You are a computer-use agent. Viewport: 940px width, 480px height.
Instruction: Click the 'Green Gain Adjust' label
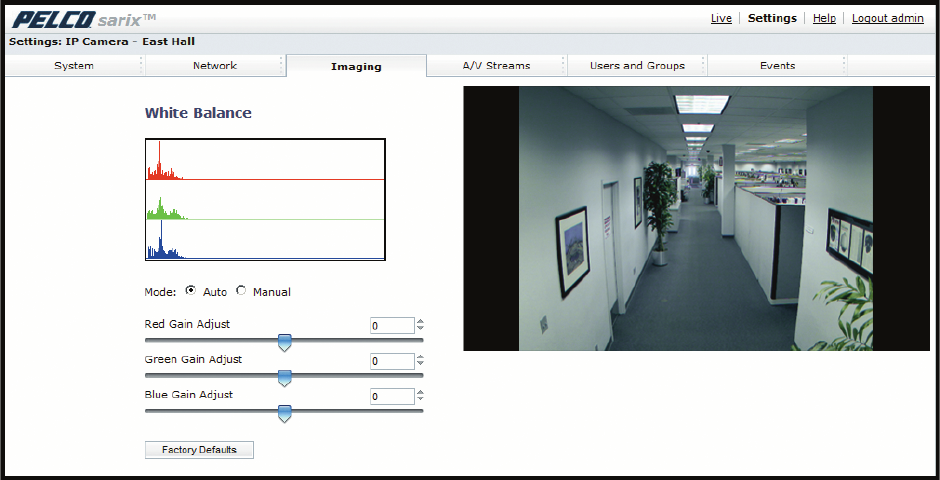(193, 360)
